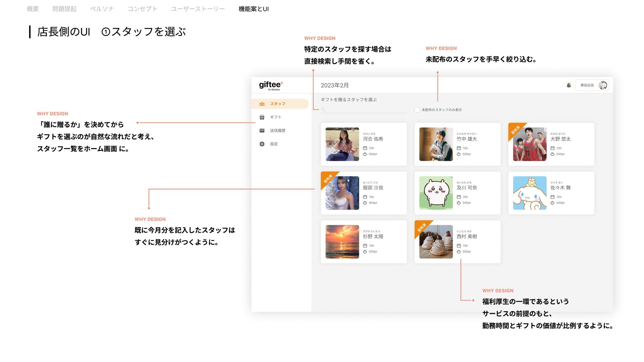This screenshot has height=362, width=644.
Task: Select the 河合 佑希 profile photo
Action: tap(342, 144)
